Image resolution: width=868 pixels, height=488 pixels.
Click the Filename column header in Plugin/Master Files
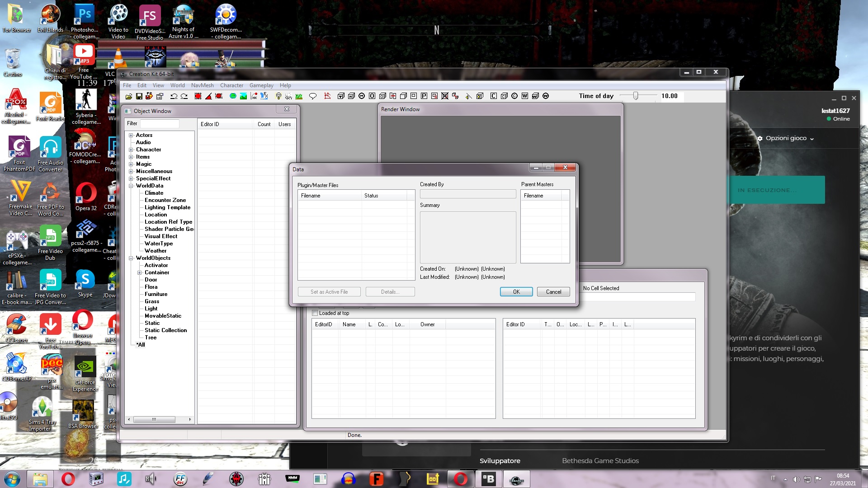click(330, 196)
